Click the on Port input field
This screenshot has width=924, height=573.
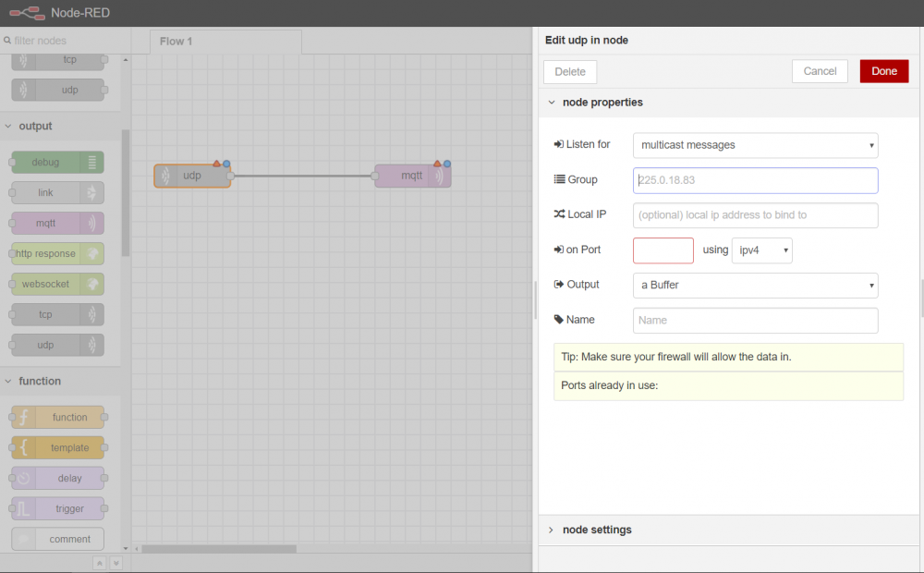pos(663,250)
